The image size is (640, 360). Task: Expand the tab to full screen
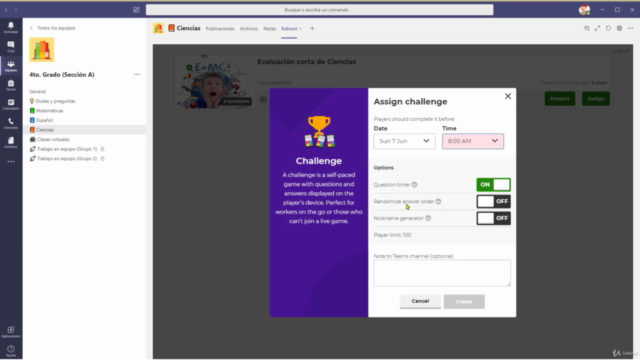click(x=598, y=28)
